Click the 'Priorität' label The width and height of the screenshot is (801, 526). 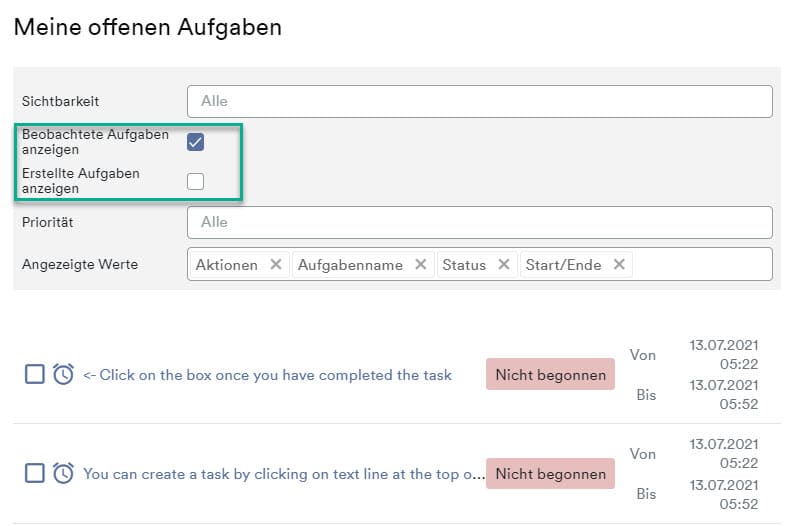click(48, 222)
